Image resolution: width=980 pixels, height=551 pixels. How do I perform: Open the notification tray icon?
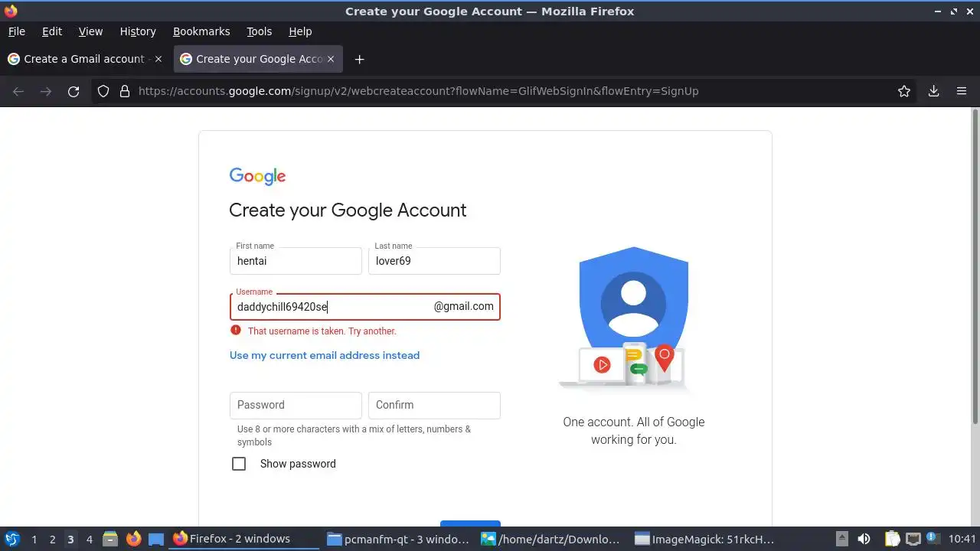tap(933, 539)
